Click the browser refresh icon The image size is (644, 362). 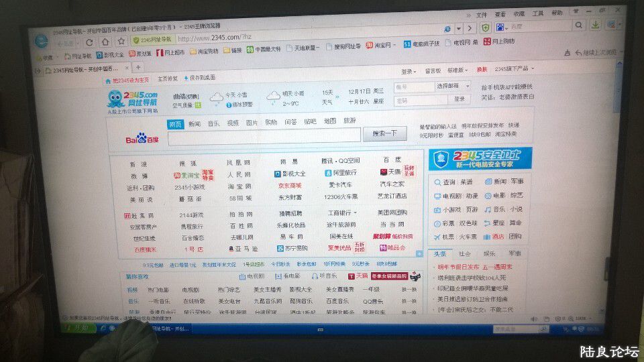click(89, 42)
